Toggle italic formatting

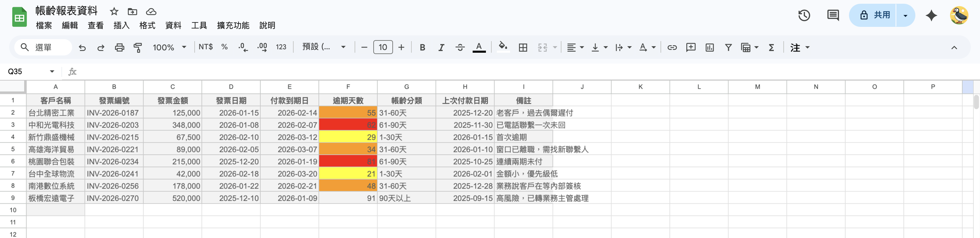tap(441, 48)
